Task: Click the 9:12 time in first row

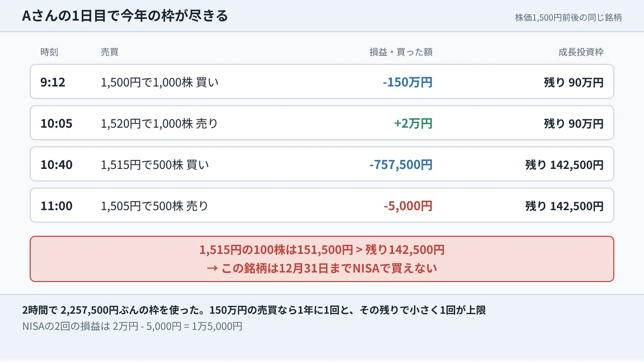Action: tap(53, 83)
